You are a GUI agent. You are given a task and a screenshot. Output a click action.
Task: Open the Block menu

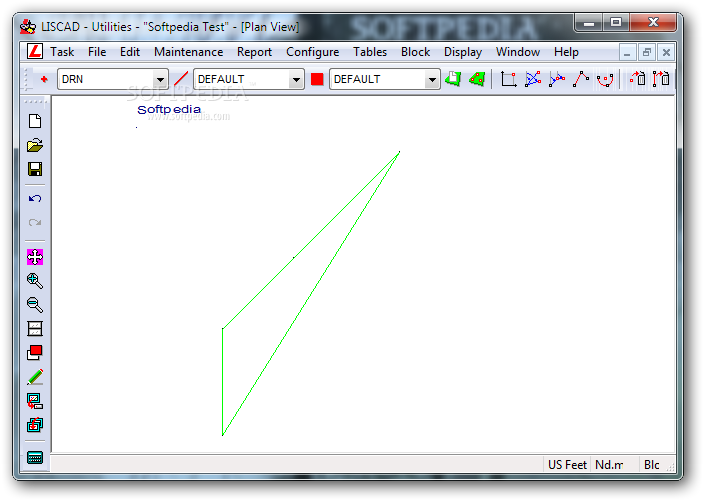point(415,52)
